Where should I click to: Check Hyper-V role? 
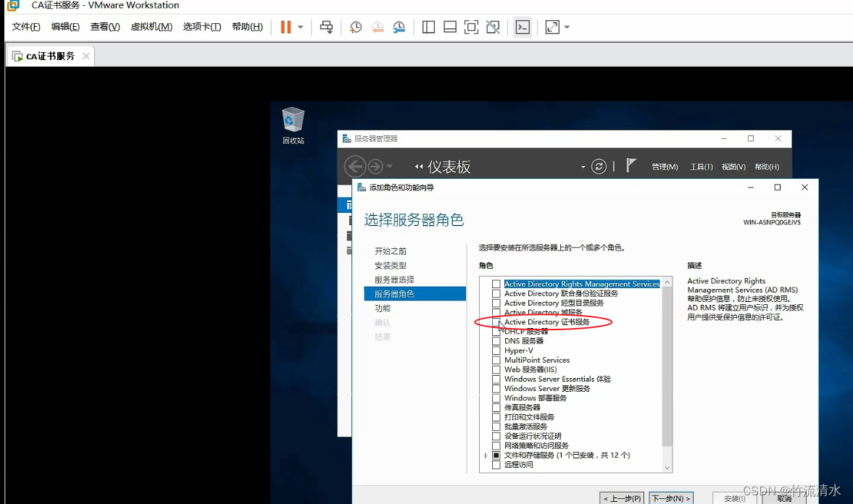tap(496, 350)
